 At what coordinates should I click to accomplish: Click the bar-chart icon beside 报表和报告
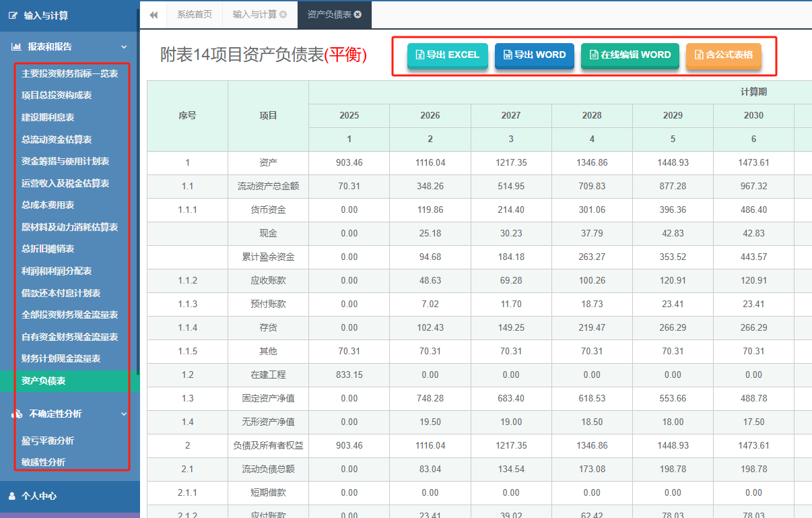[x=15, y=46]
